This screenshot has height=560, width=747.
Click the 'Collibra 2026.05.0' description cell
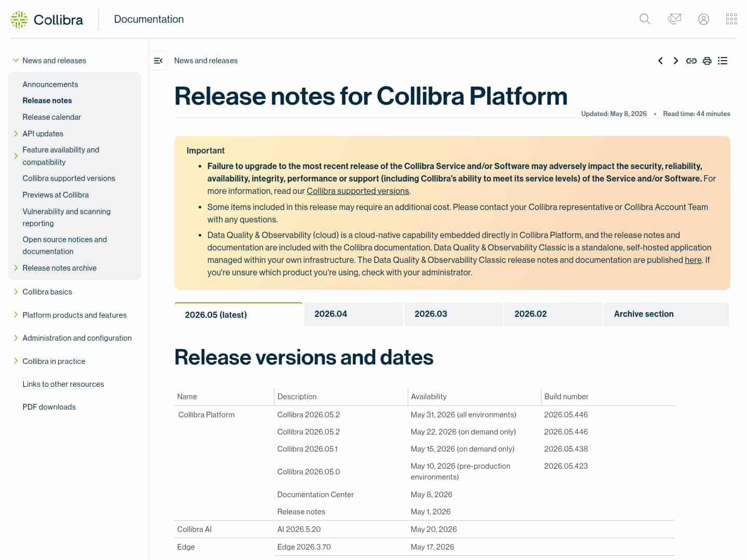tap(309, 471)
